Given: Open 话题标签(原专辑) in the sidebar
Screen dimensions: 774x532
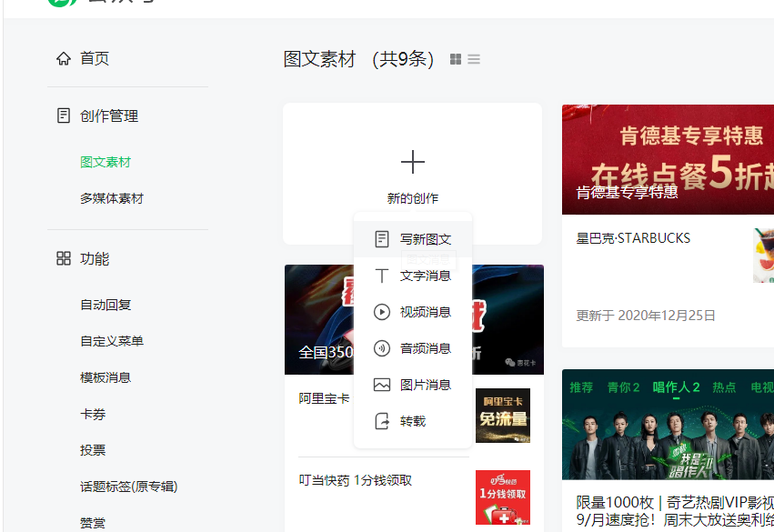Looking at the screenshot, I should (x=129, y=487).
